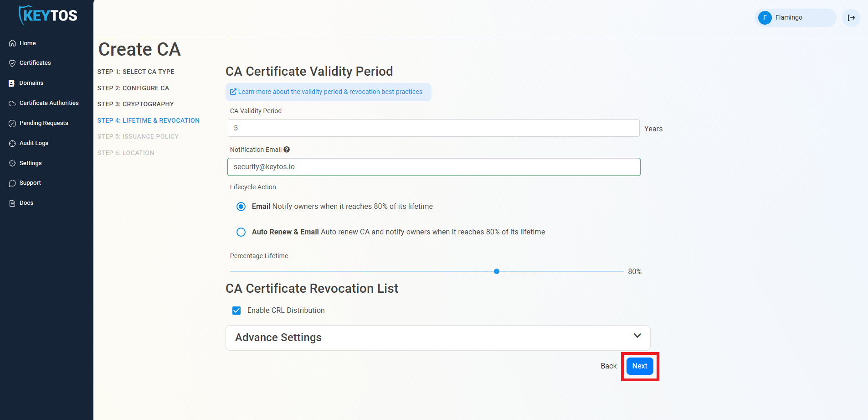Click the external link icon in the learn-more banner
Image resolution: width=868 pixels, height=420 pixels.
click(233, 92)
